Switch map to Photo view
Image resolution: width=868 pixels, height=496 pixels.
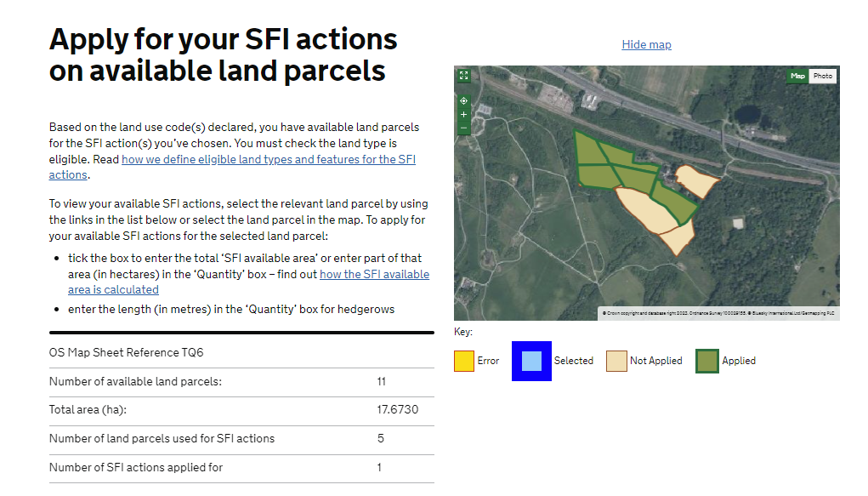tap(822, 76)
